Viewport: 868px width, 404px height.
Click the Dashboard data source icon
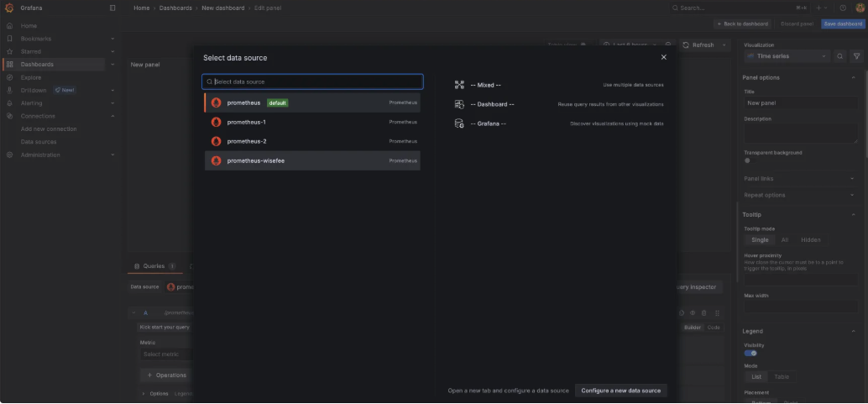459,104
